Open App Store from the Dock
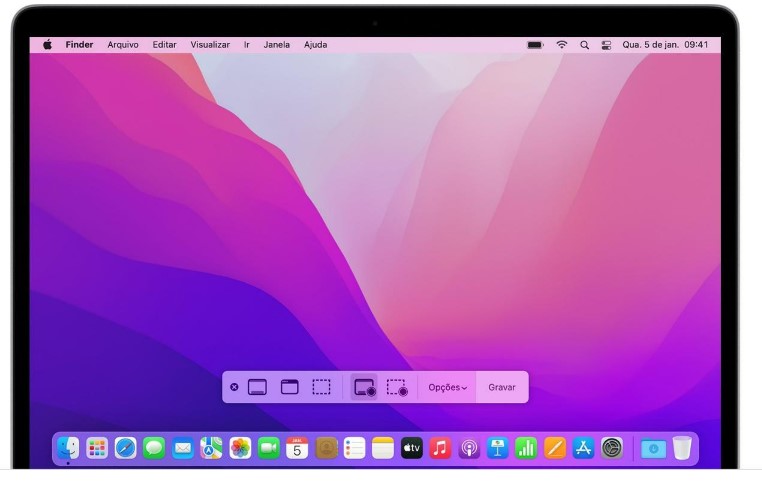 [x=584, y=448]
